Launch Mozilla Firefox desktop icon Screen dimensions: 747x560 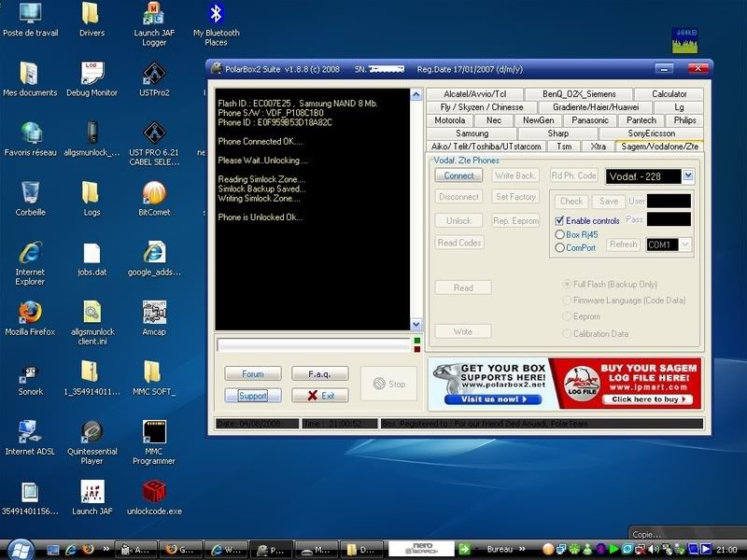(30, 318)
